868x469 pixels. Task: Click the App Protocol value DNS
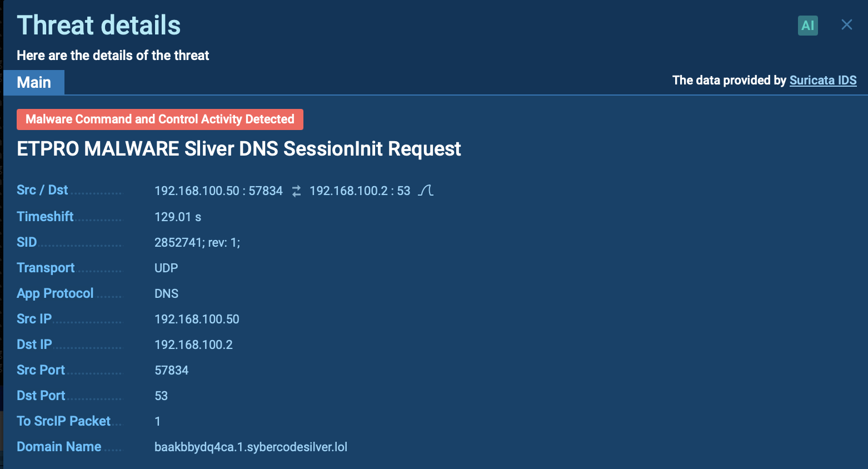(x=166, y=293)
